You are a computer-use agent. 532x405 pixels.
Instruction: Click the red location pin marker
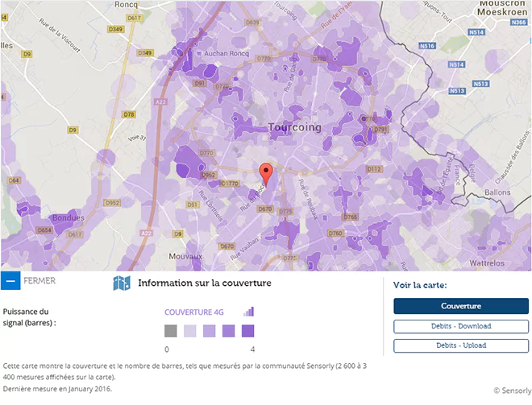[x=266, y=174]
